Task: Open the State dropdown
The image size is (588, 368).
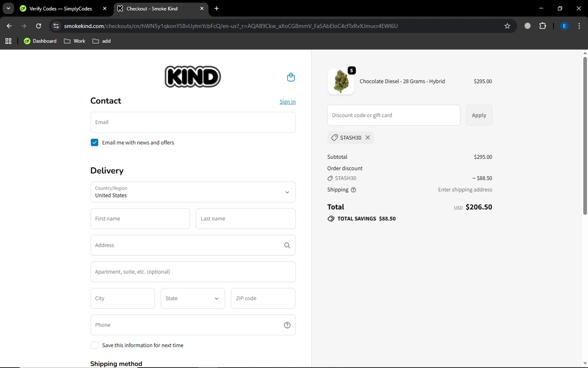Action: click(x=193, y=298)
